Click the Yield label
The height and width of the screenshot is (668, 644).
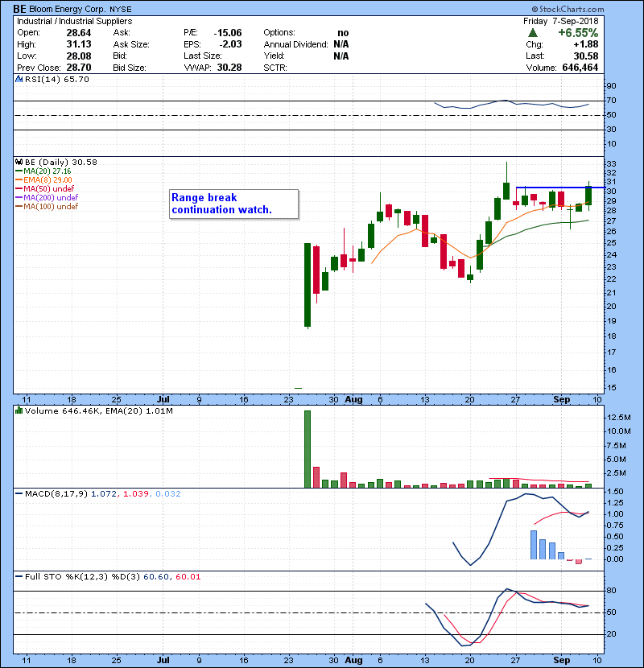(x=274, y=56)
